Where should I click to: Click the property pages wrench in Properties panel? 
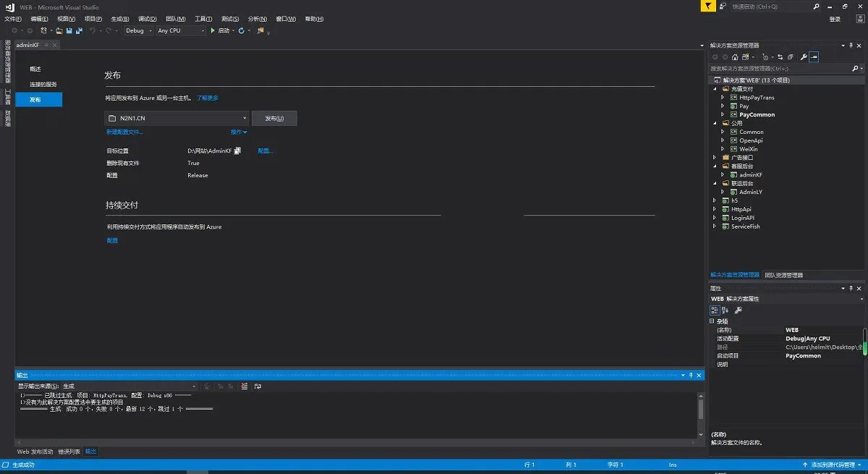click(x=738, y=310)
